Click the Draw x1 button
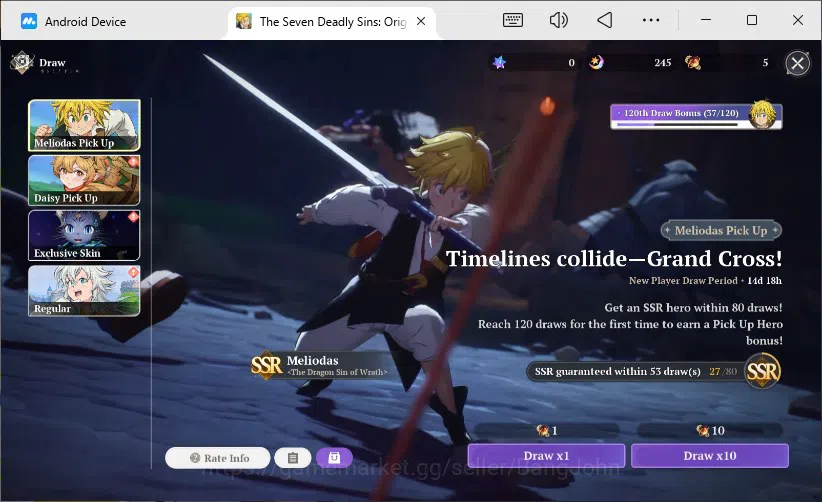This screenshot has height=502, width=822. (546, 456)
